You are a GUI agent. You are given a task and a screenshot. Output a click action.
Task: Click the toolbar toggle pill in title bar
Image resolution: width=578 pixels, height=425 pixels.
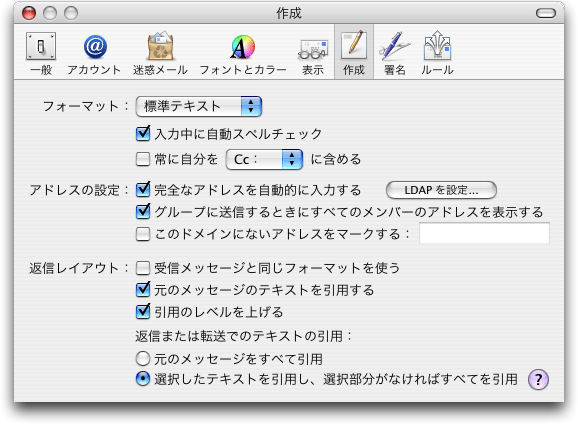tap(546, 13)
